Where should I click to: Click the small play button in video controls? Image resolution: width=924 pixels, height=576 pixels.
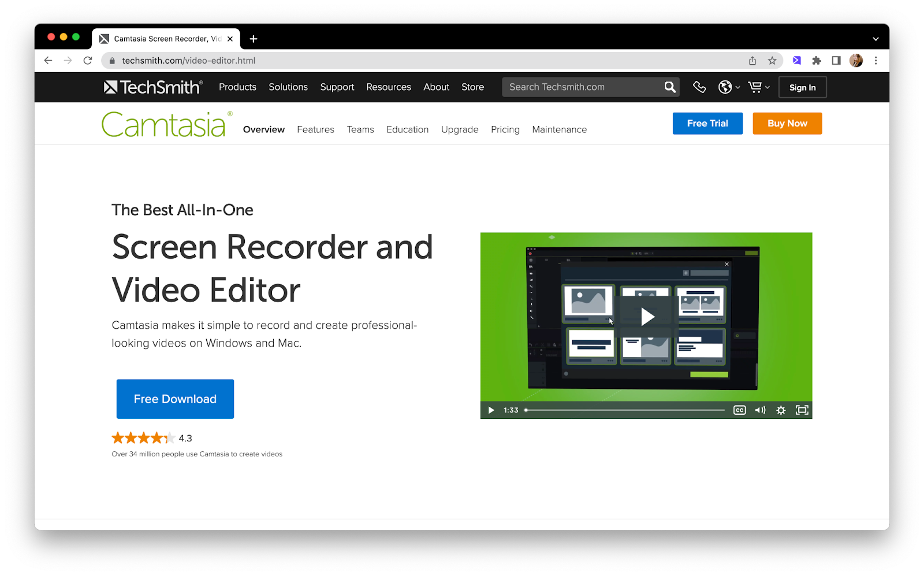[x=491, y=410]
